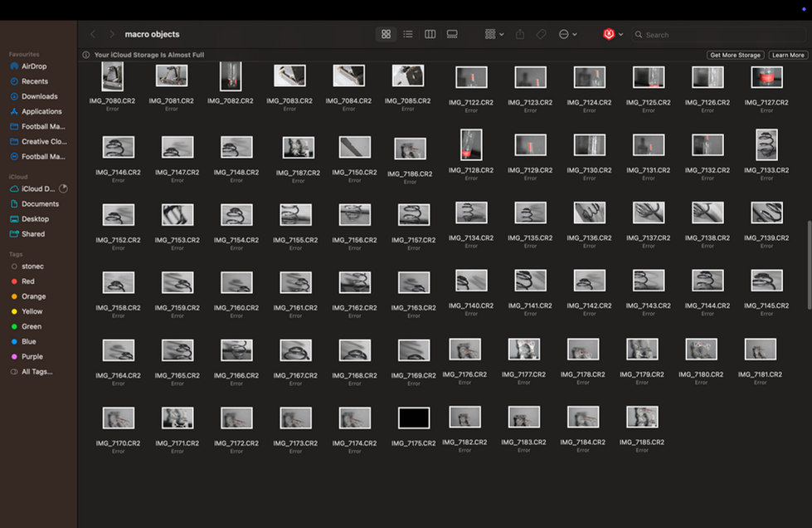Screen dimensions: 812x528
Task: Click the IMG_7146.CR2 file name
Action: click(x=118, y=173)
